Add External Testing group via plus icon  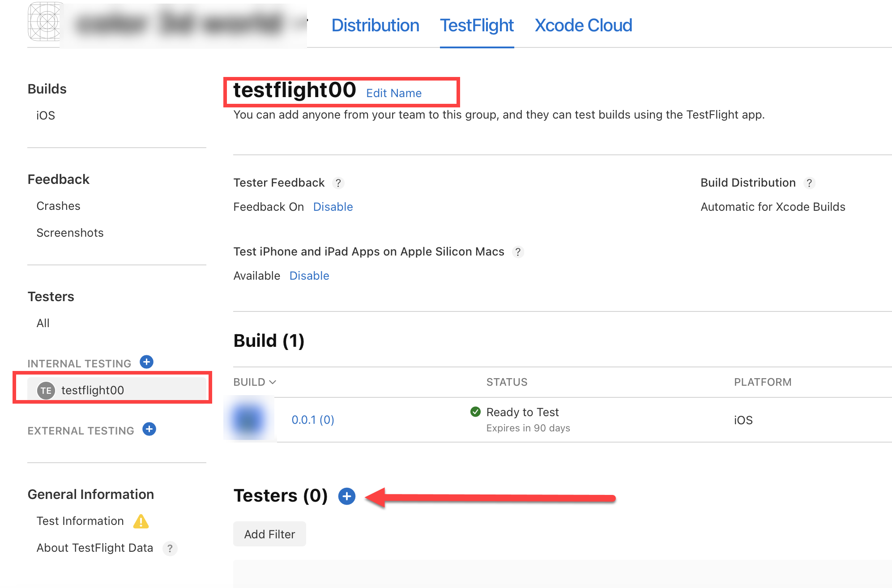coord(149,429)
